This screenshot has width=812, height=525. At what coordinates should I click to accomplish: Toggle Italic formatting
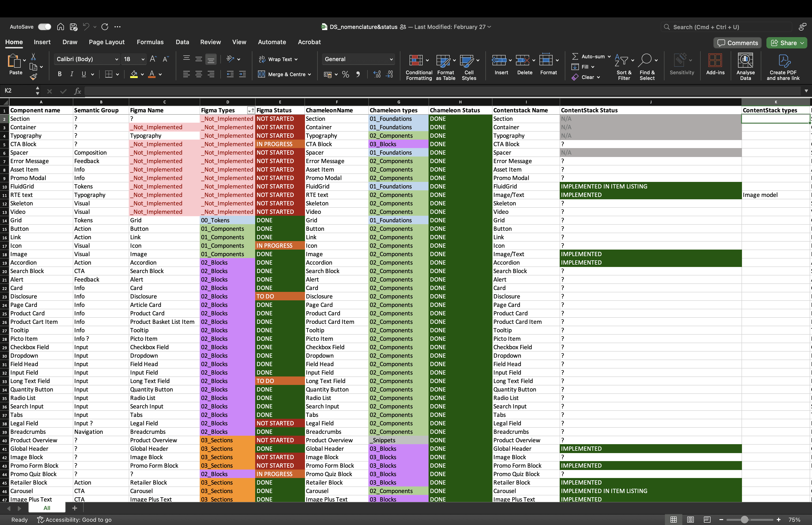72,74
